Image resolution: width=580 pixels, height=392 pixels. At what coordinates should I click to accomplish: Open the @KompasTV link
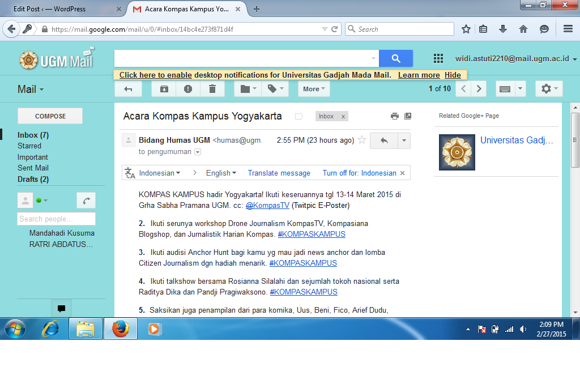pyautogui.click(x=267, y=206)
